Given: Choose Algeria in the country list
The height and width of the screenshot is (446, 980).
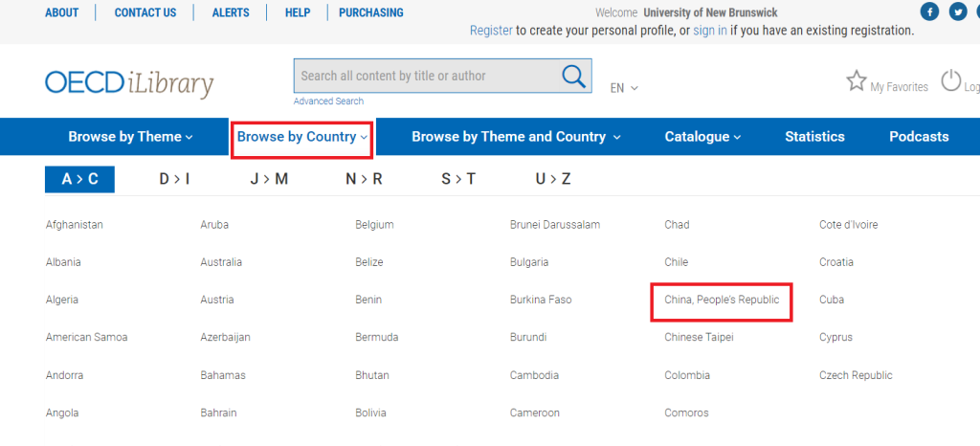Looking at the screenshot, I should (x=62, y=300).
